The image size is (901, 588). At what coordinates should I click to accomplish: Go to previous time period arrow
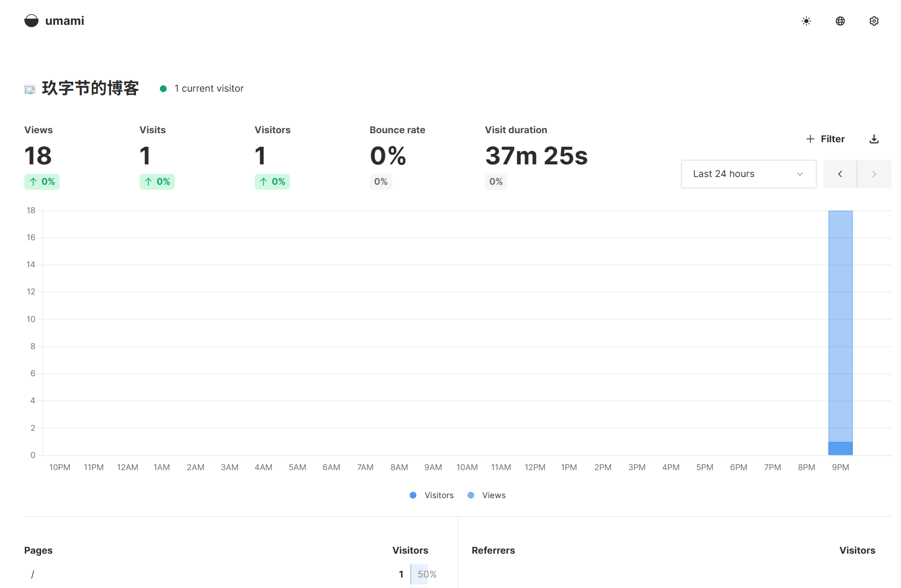(x=840, y=174)
